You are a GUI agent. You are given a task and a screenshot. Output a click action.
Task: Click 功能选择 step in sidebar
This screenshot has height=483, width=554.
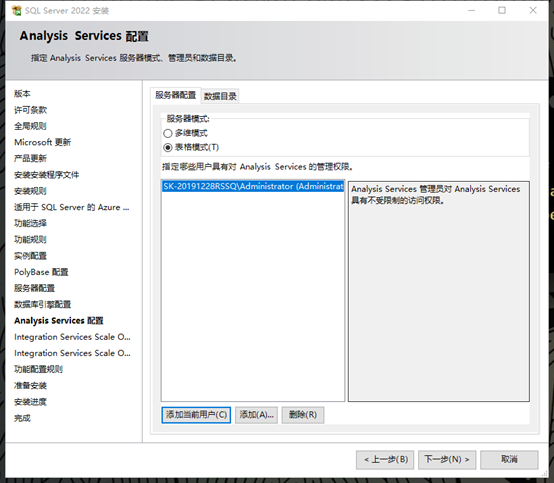30,223
